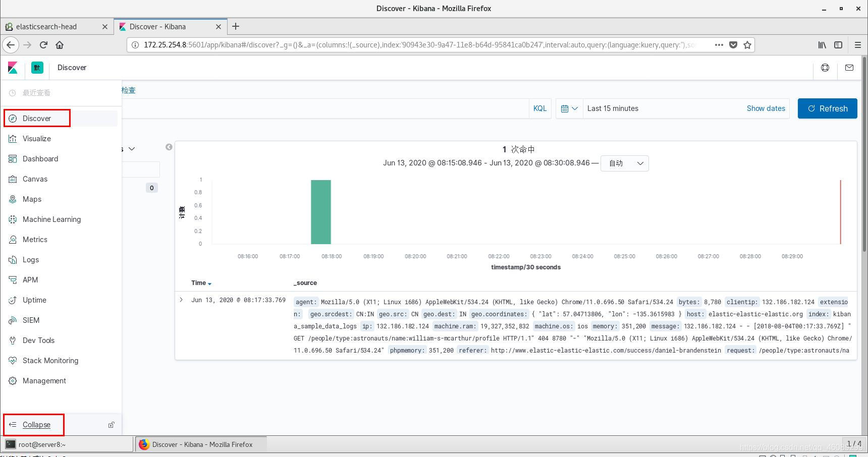This screenshot has height=457, width=868.
Task: Open the help menu icon in header
Action: [x=825, y=68]
